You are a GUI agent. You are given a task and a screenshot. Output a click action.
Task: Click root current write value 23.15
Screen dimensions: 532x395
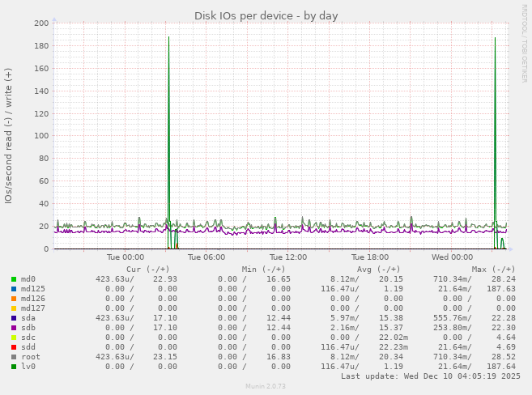[165, 357]
